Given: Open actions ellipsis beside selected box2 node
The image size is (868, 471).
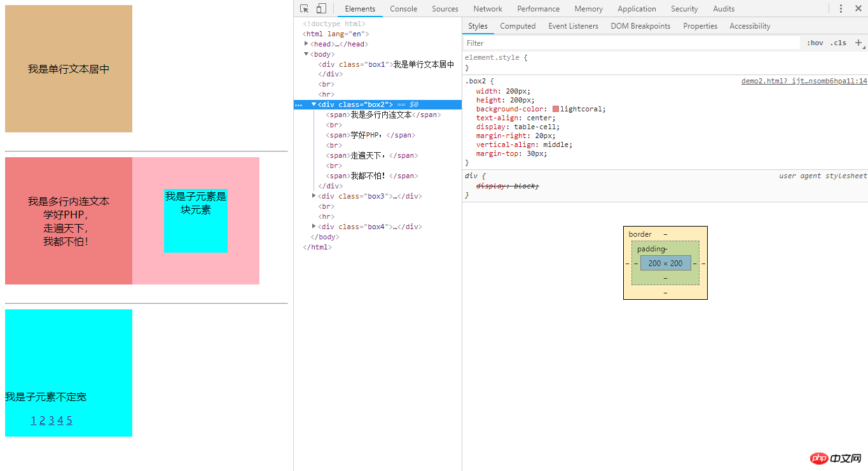Looking at the screenshot, I should (299, 104).
